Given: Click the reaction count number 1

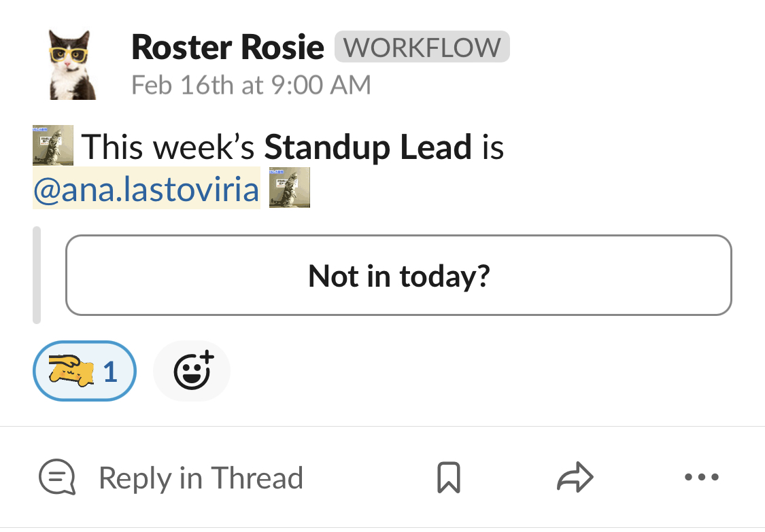Looking at the screenshot, I should click(x=110, y=372).
